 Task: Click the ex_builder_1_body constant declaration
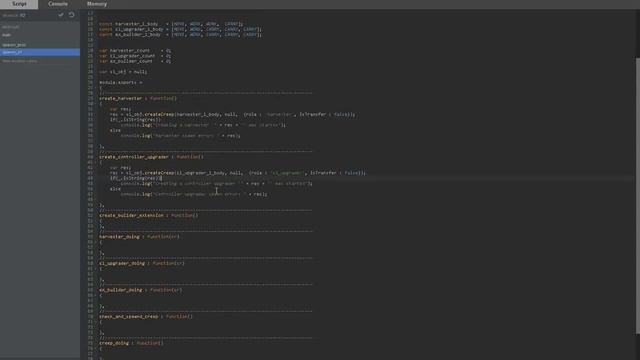(x=180, y=35)
